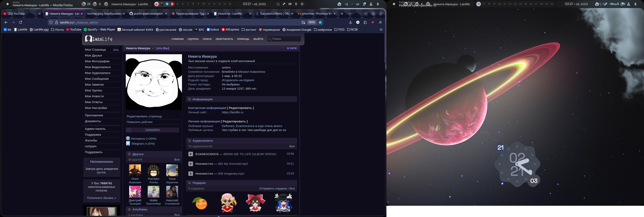The width and height of the screenshot is (644, 217).
Task: Show more bookmarks with the double chevron
Action: point(381,30)
